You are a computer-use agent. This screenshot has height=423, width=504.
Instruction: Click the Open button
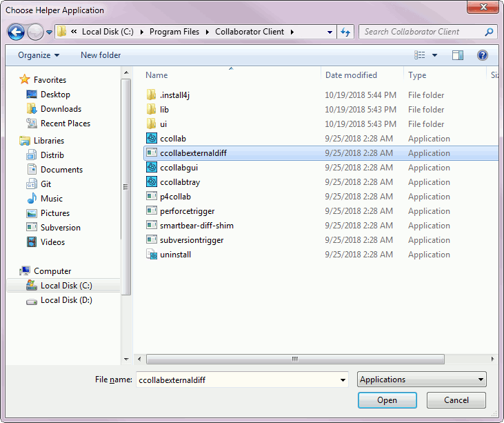point(387,400)
